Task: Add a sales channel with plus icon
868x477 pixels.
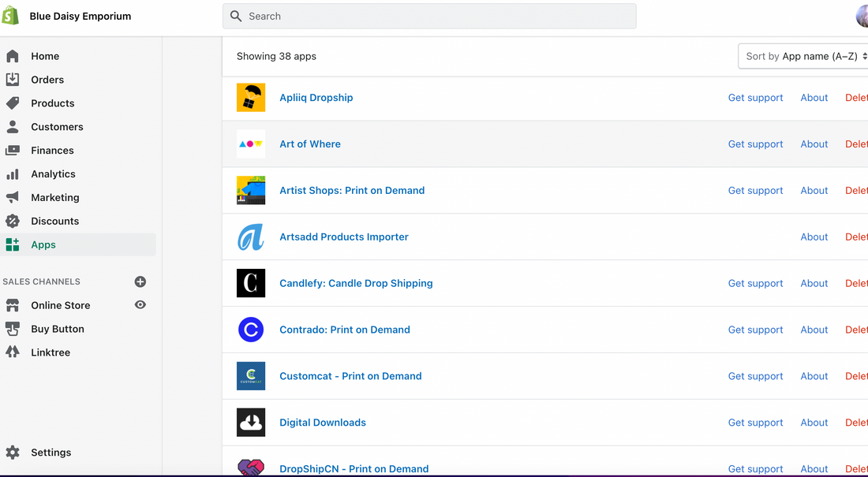Action: point(140,281)
